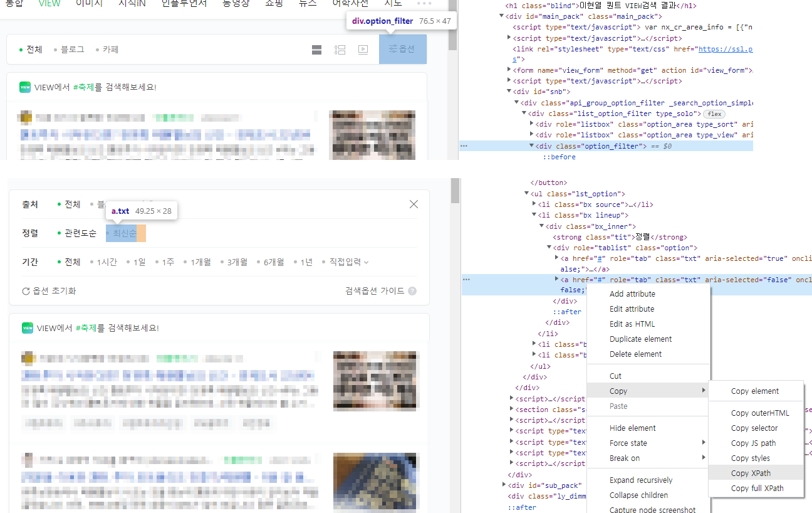The image size is (812, 513).
Task: Choose Edit as HTML
Action: click(x=632, y=324)
